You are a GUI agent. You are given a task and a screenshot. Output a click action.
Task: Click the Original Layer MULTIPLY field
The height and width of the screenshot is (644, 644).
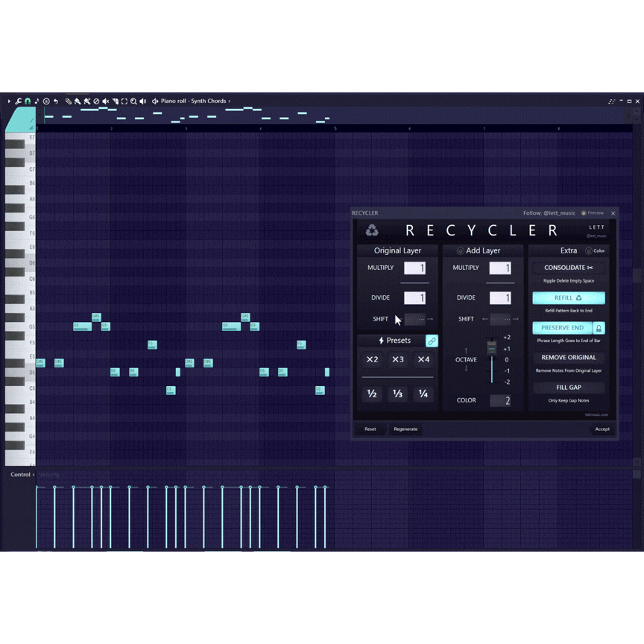(415, 268)
